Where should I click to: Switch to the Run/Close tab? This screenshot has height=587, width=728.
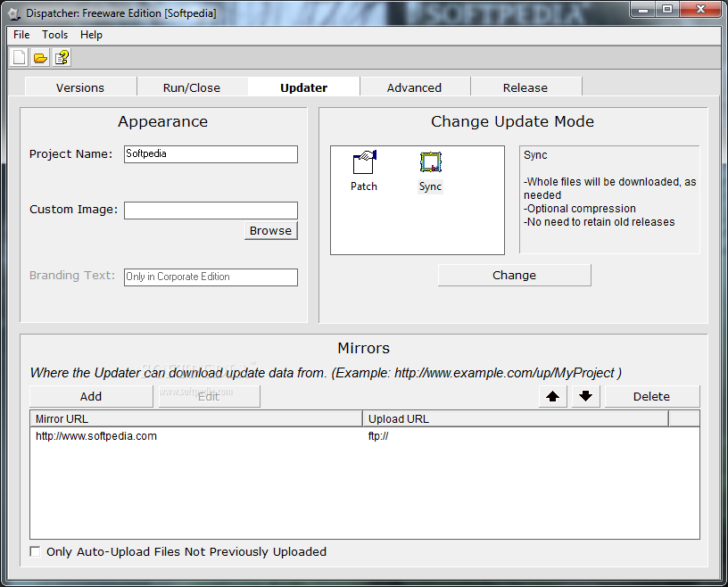192,87
